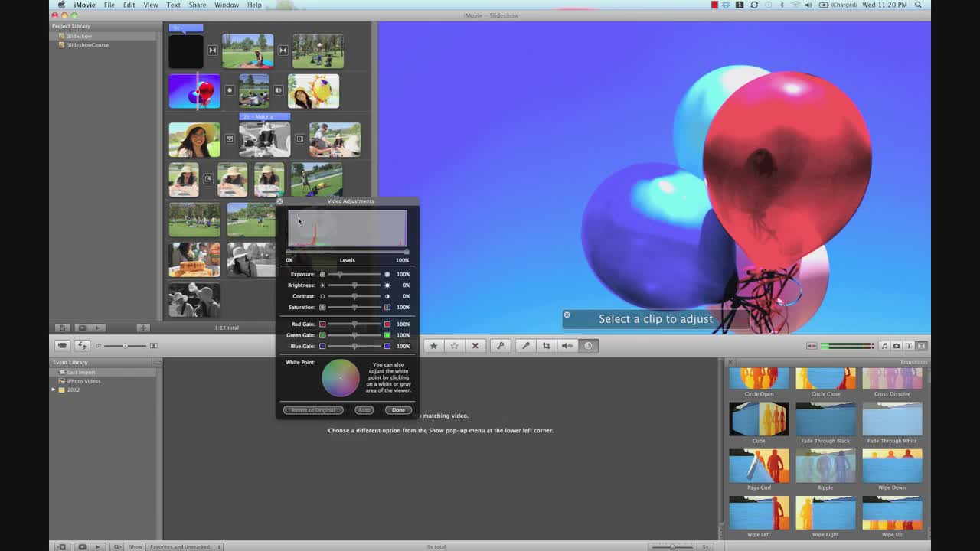Click the Auto adjustment button
Viewport: 980px width, 551px height.
364,410
